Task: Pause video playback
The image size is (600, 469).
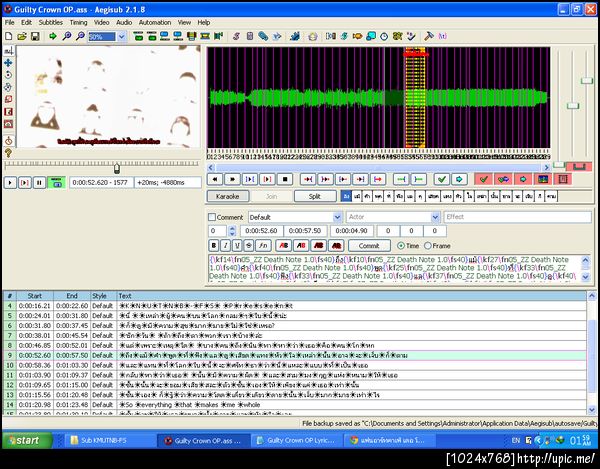Action: 39,182
